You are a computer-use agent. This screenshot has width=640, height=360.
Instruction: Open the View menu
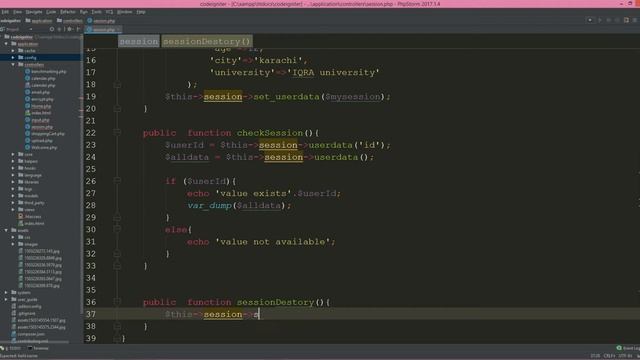pyautogui.click(x=17, y=12)
